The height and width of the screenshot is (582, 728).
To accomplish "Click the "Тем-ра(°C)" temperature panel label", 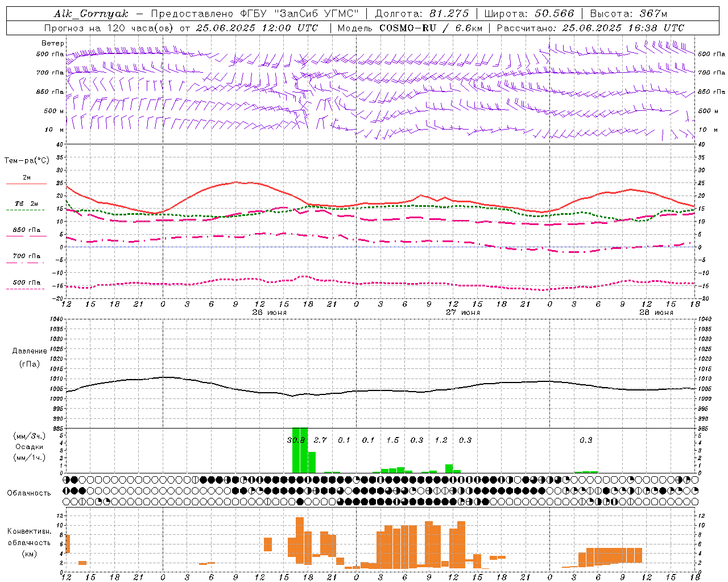I will (x=27, y=161).
